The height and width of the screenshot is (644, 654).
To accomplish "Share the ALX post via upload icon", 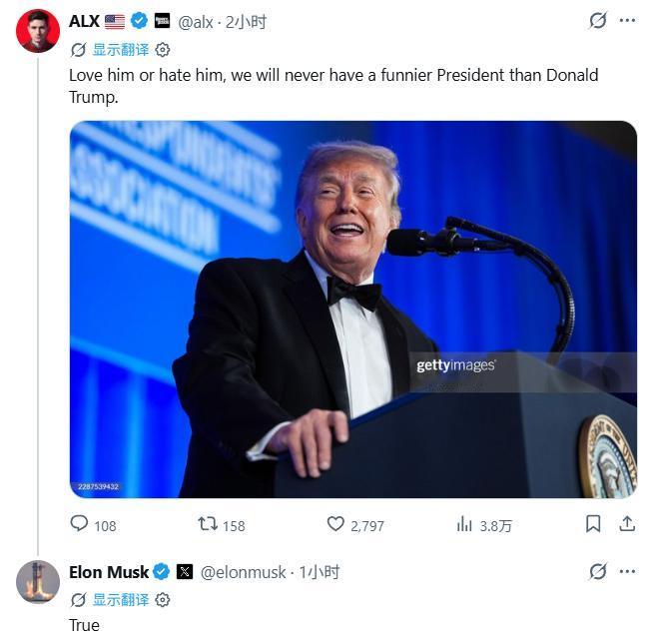I will pos(627,524).
